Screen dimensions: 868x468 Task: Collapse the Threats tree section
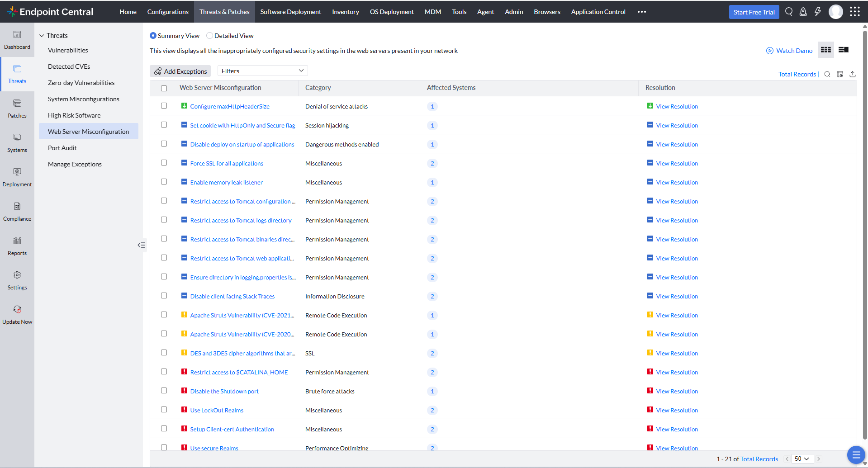point(42,36)
